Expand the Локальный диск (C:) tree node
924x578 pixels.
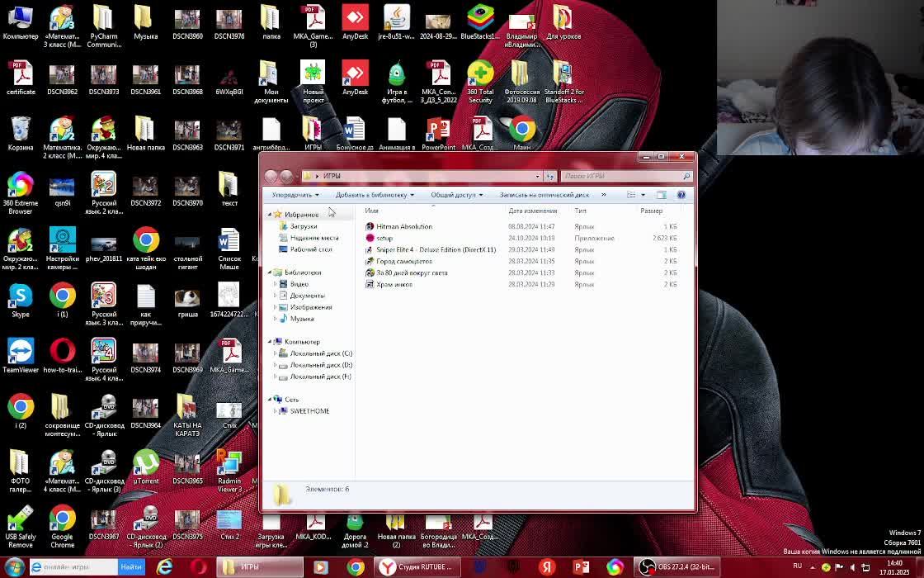click(x=276, y=353)
